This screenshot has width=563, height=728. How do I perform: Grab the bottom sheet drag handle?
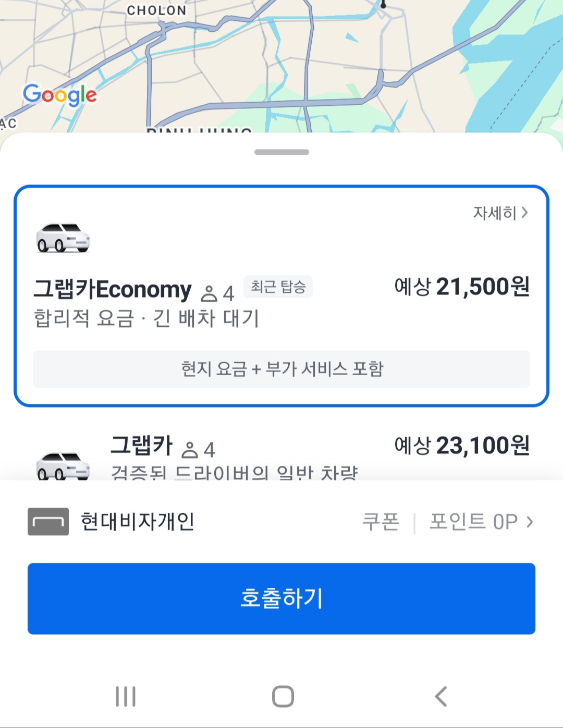point(281,152)
